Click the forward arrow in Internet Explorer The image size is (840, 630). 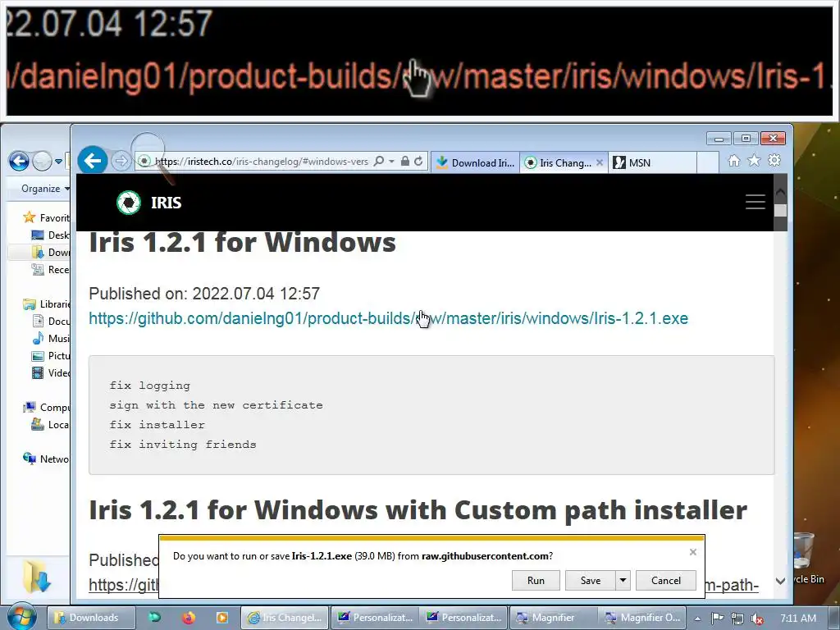[x=121, y=161]
